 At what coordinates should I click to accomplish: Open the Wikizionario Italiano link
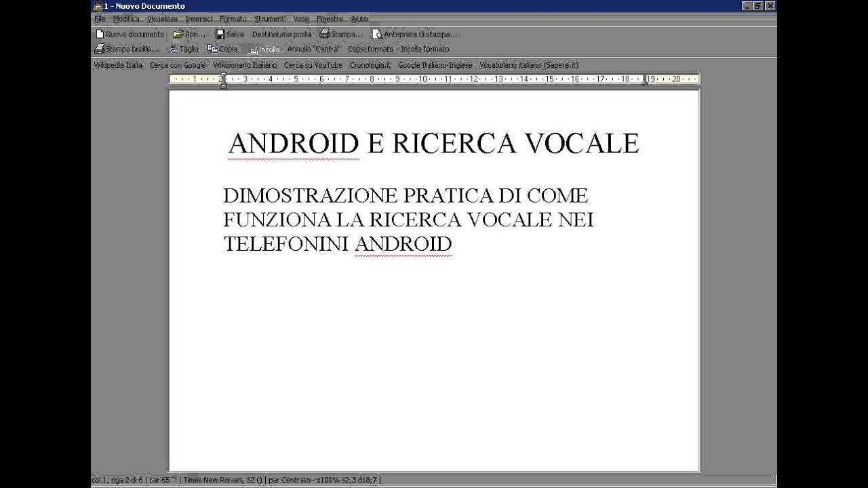click(245, 65)
